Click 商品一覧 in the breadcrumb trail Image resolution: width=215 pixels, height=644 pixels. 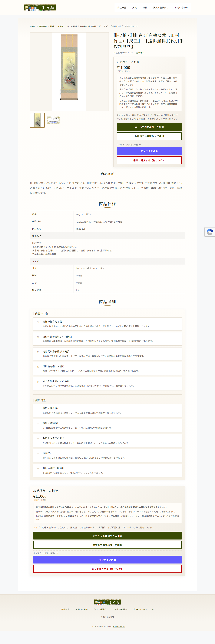tap(43, 27)
